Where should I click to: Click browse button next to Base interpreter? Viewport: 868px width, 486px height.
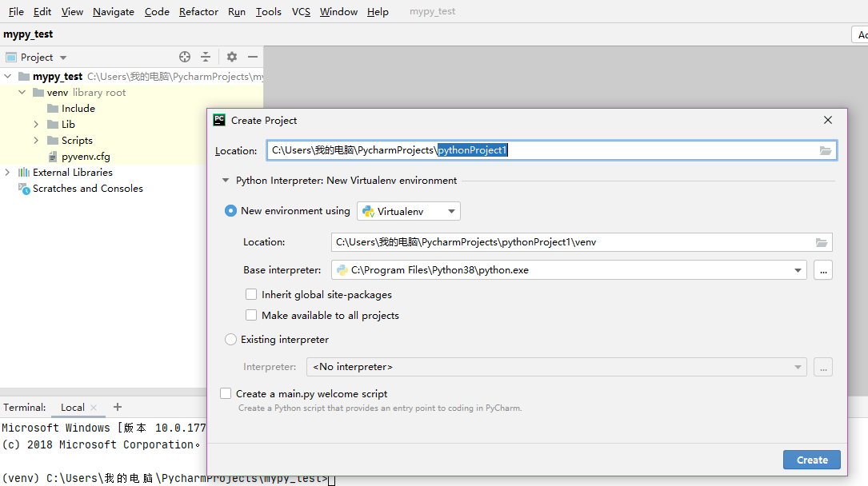coord(823,270)
